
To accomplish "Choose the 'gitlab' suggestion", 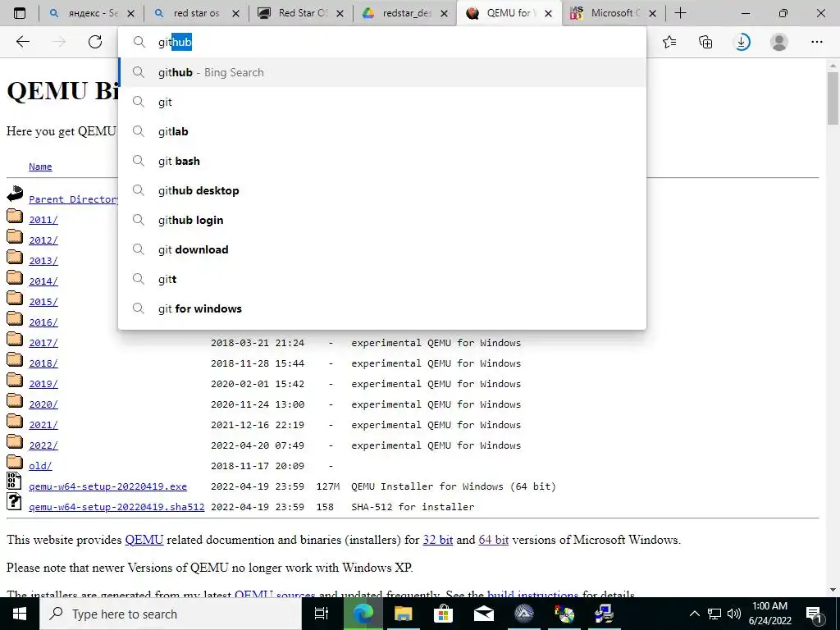I will click(x=382, y=131).
